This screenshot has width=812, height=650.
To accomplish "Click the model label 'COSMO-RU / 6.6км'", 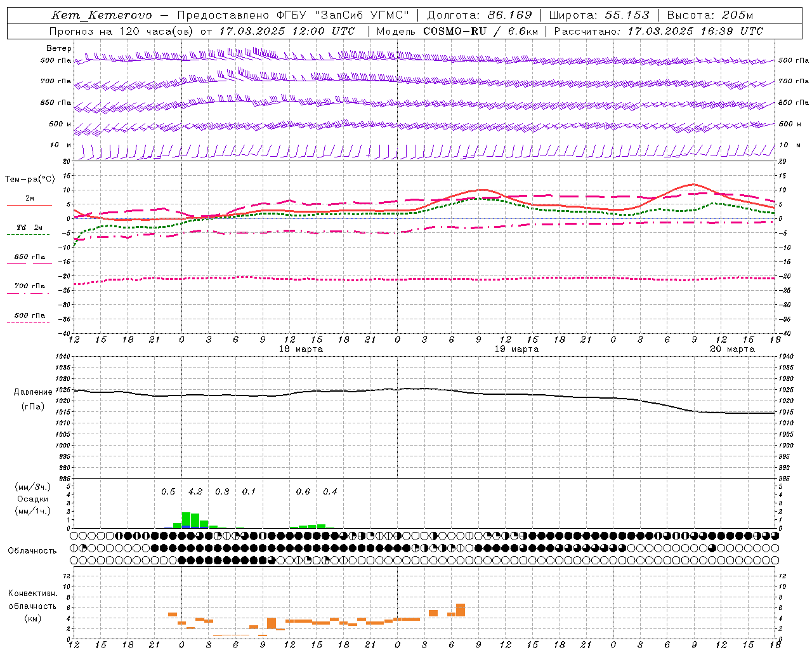I will (x=481, y=31).
